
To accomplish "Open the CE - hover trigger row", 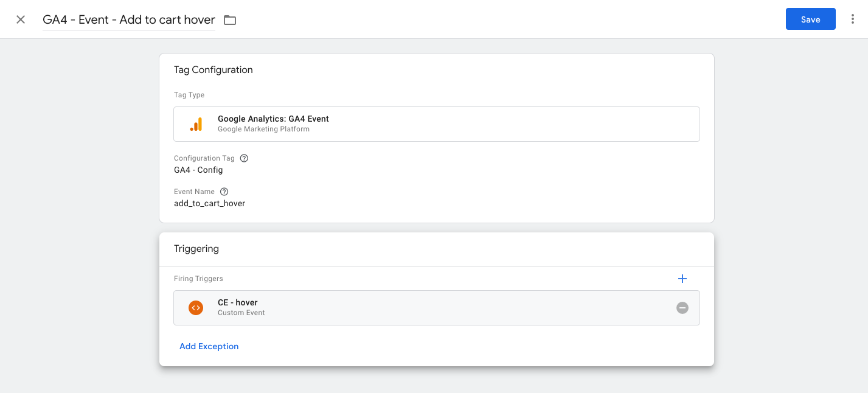I will click(437, 308).
